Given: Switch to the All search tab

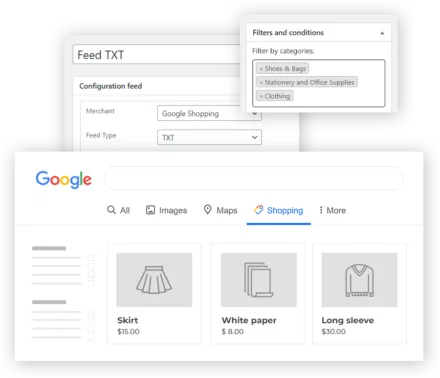Looking at the screenshot, I should (118, 210).
